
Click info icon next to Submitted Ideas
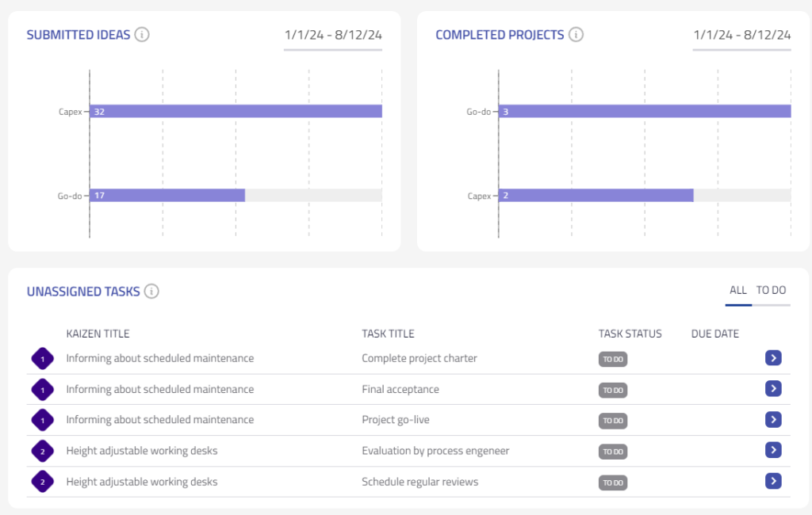click(x=142, y=34)
